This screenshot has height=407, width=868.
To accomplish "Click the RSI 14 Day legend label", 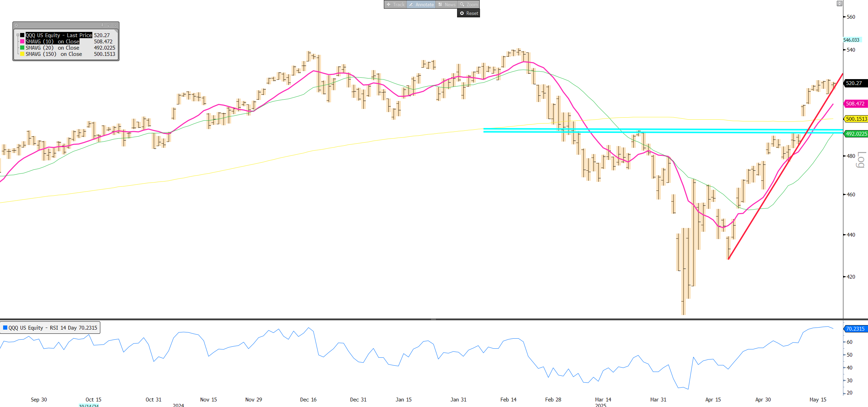I will click(x=52, y=328).
